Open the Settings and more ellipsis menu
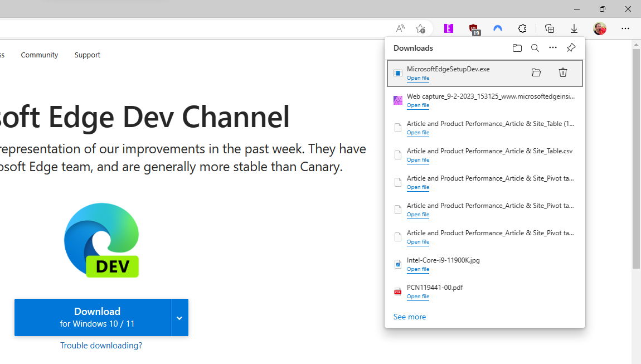Image resolution: width=641 pixels, height=364 pixels. pyautogui.click(x=625, y=28)
